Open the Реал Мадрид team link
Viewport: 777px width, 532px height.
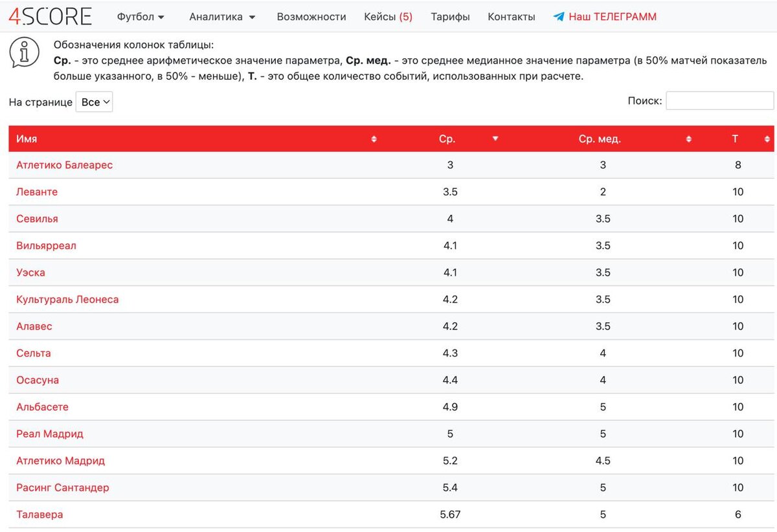coord(50,434)
